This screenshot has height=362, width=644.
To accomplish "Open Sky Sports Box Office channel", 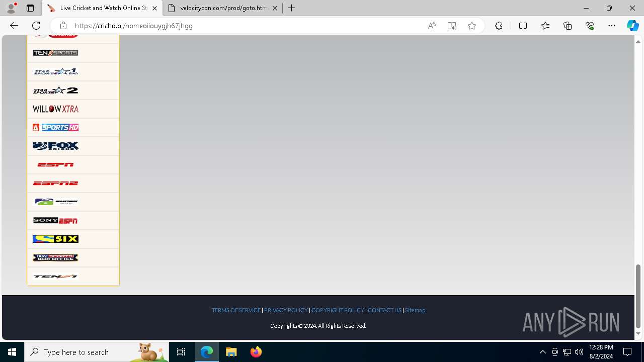I will [x=55, y=257].
